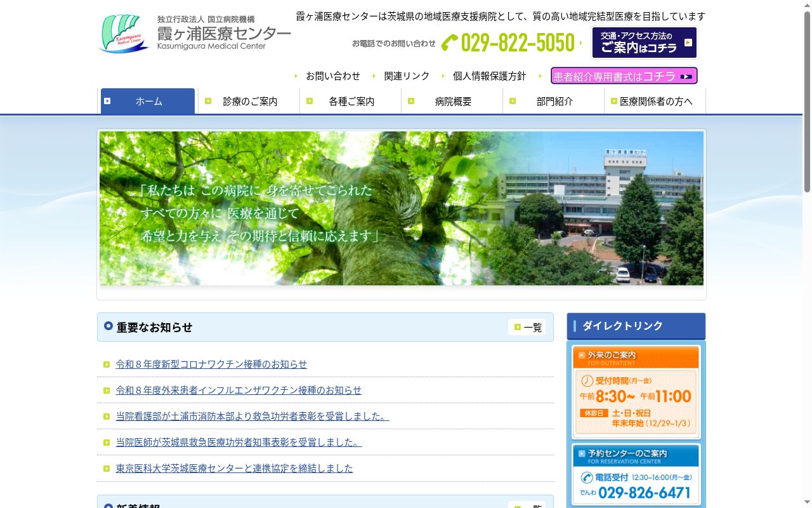The width and height of the screenshot is (812, 508).
Task: Click the bullet icon next to the 知事表彰 notice
Action: click(x=107, y=443)
